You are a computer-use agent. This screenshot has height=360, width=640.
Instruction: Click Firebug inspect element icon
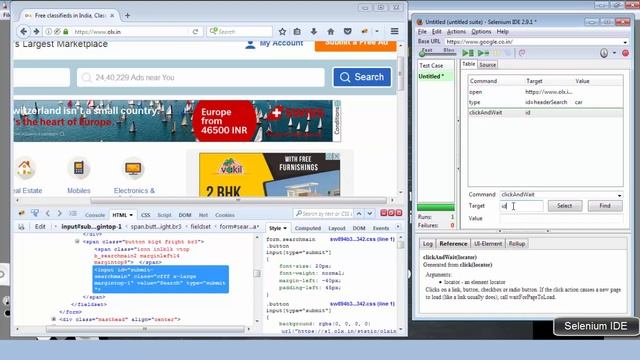click(35, 213)
